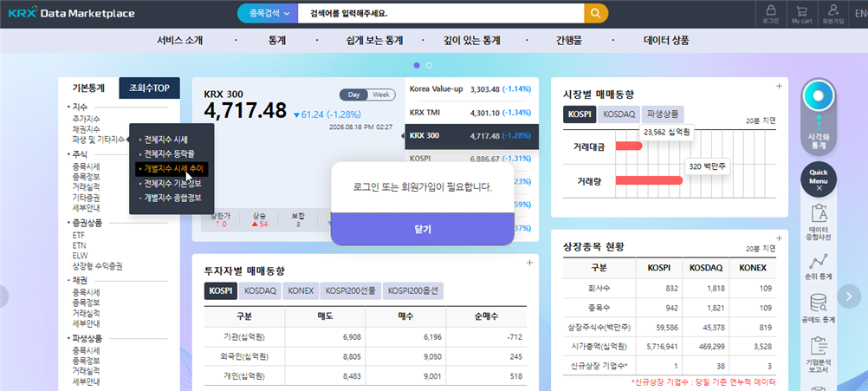Open 통계 menu

point(276,41)
